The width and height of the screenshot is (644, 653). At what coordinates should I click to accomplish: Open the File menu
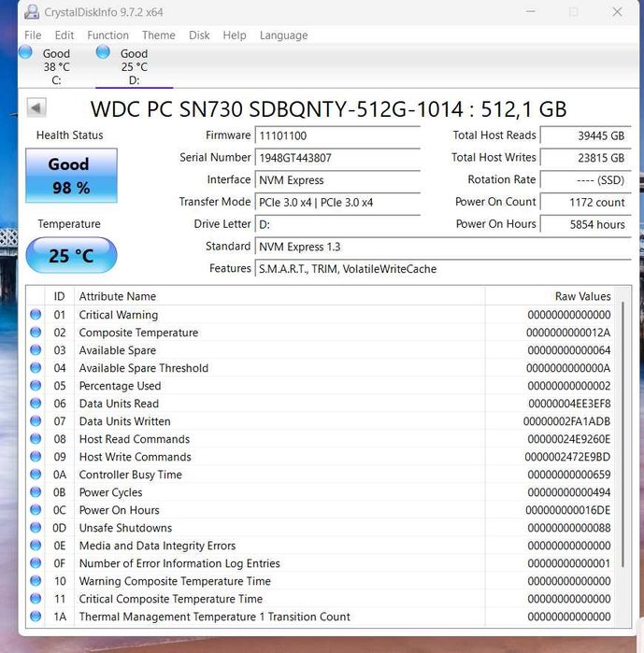(x=33, y=35)
